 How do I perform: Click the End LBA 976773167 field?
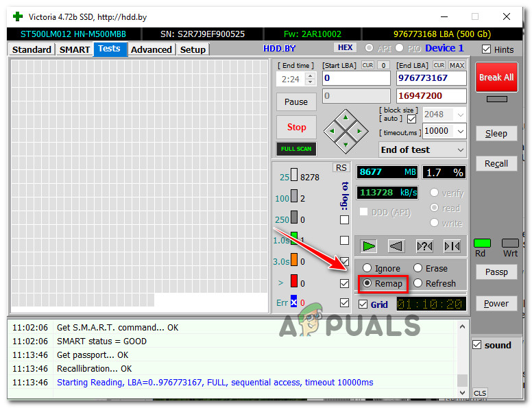click(x=431, y=78)
